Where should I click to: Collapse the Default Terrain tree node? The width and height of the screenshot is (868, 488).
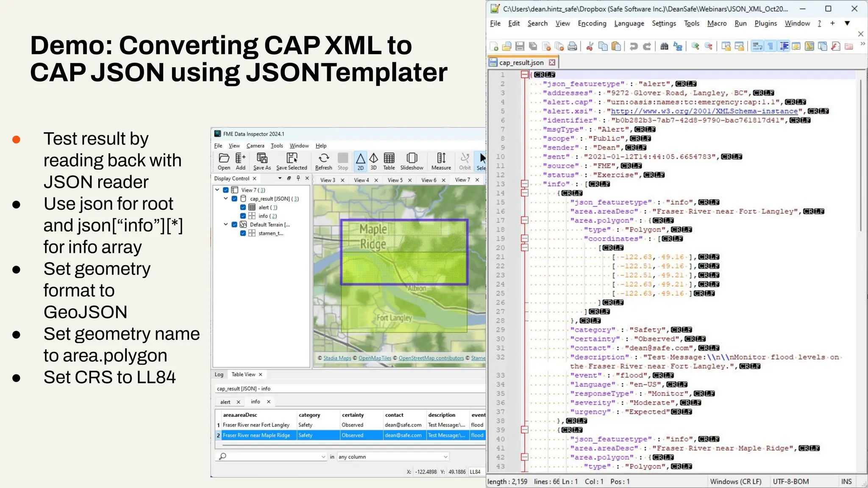226,225
